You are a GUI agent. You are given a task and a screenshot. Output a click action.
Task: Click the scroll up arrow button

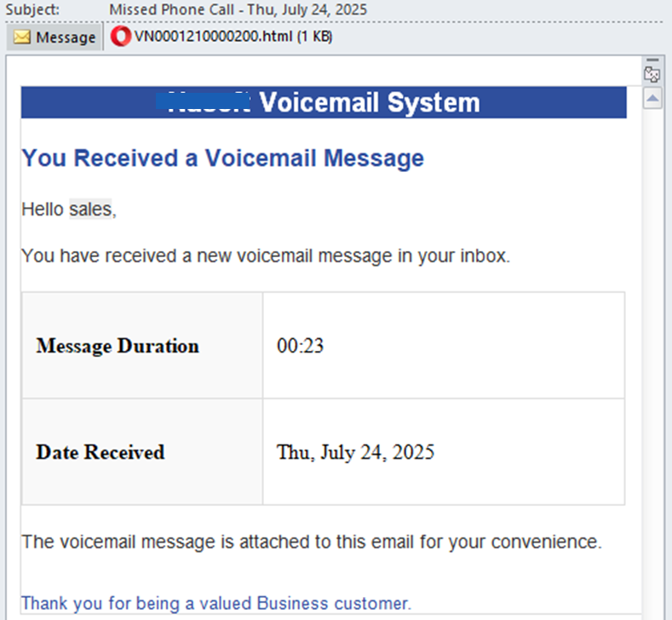[652, 99]
